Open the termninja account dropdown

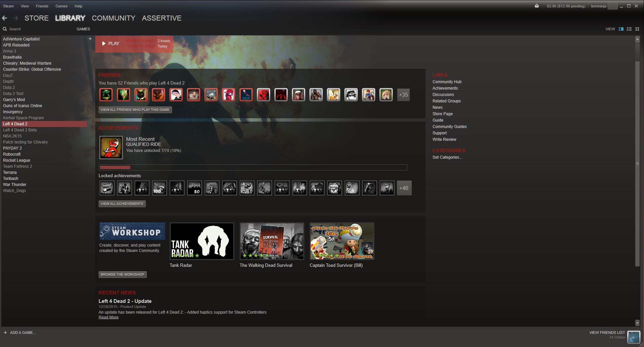pyautogui.click(x=599, y=6)
